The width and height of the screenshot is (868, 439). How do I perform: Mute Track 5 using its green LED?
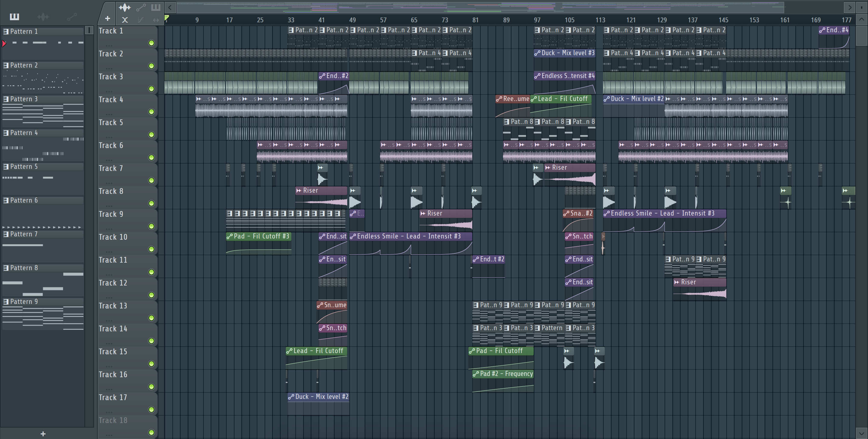point(152,134)
